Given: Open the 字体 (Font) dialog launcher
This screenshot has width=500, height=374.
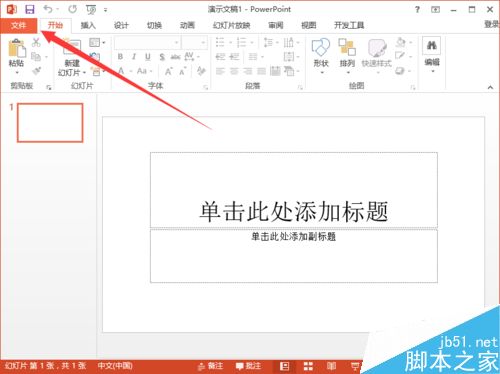Looking at the screenshot, I should click(205, 88).
